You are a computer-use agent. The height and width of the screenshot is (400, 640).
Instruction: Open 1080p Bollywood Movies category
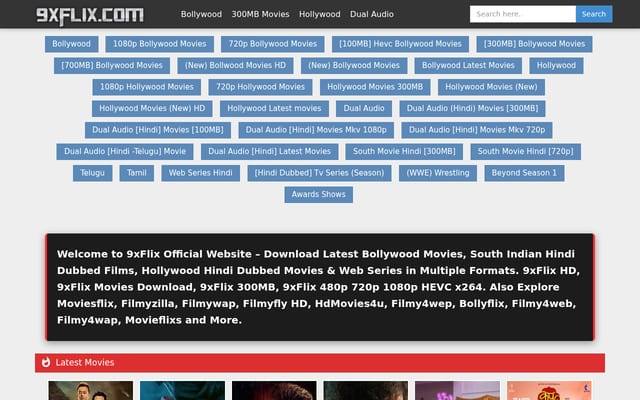click(160, 44)
